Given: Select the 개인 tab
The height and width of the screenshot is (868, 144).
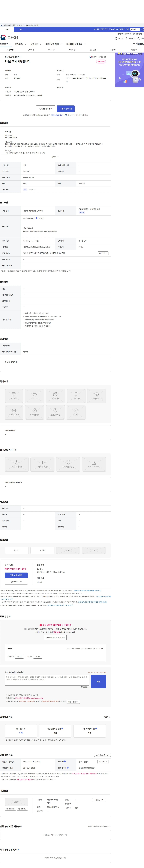Looking at the screenshot, I should (7, 29).
